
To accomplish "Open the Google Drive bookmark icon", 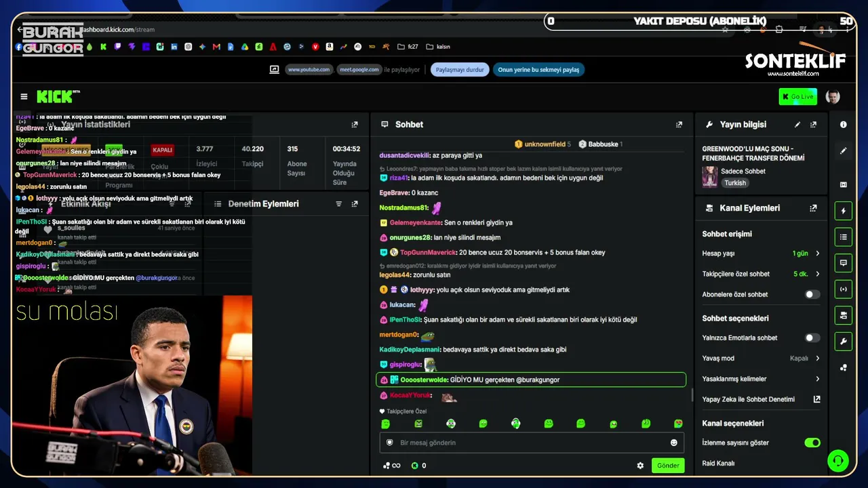I will pyautogui.click(x=245, y=47).
